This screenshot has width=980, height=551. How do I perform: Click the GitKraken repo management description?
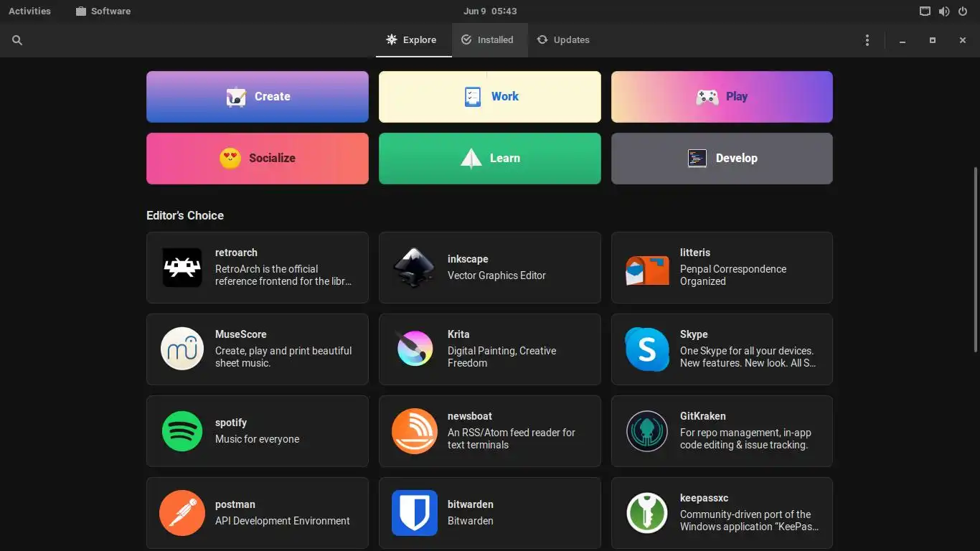[745, 439]
